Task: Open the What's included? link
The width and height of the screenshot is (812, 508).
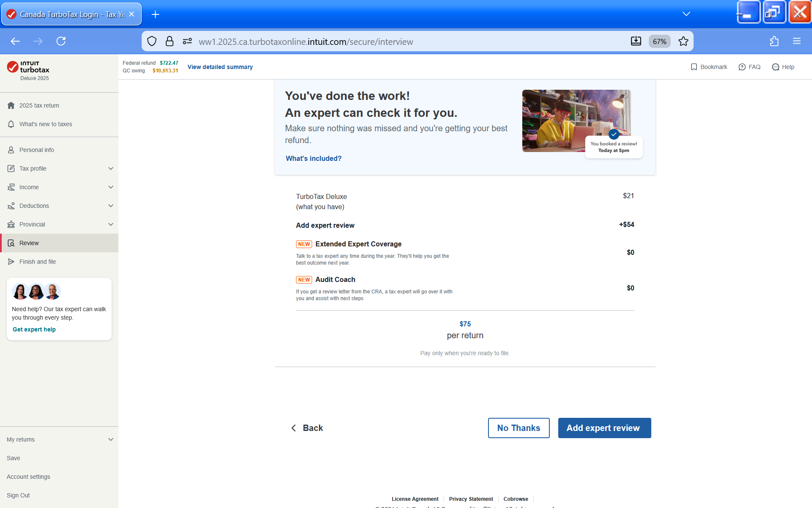Action: pos(313,158)
